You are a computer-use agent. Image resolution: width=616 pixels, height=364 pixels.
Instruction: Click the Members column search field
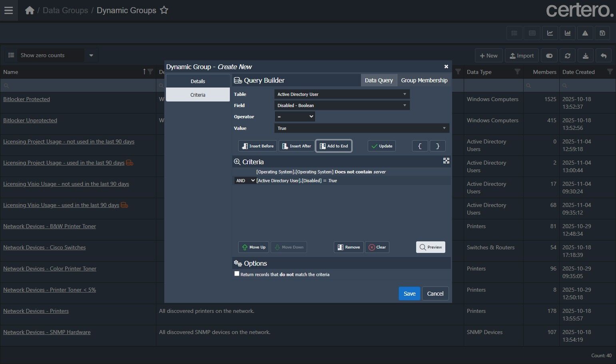pyautogui.click(x=541, y=86)
